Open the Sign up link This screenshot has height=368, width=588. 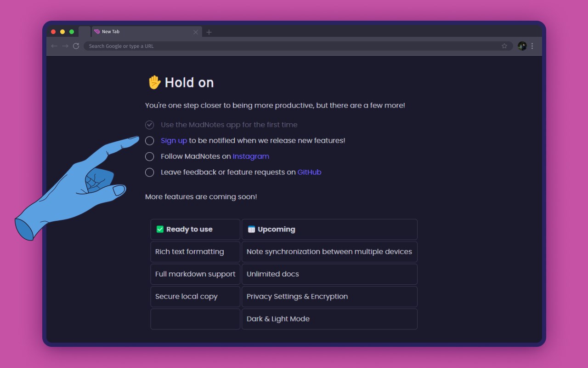174,141
